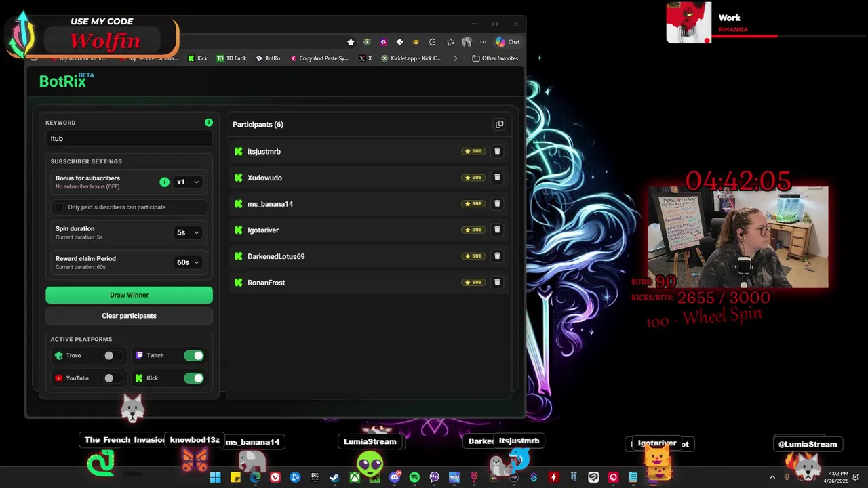Open Epic Games Launcher from the taskbar
868x488 pixels.
[315, 477]
